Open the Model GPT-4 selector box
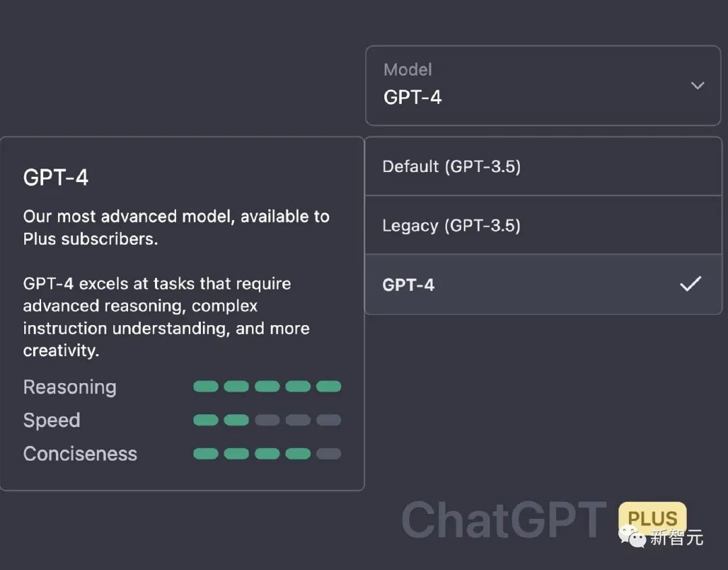This screenshot has width=728, height=570. pyautogui.click(x=543, y=86)
